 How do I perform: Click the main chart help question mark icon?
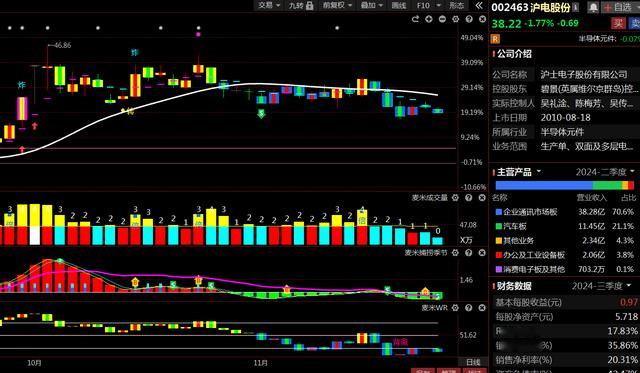click(x=469, y=19)
